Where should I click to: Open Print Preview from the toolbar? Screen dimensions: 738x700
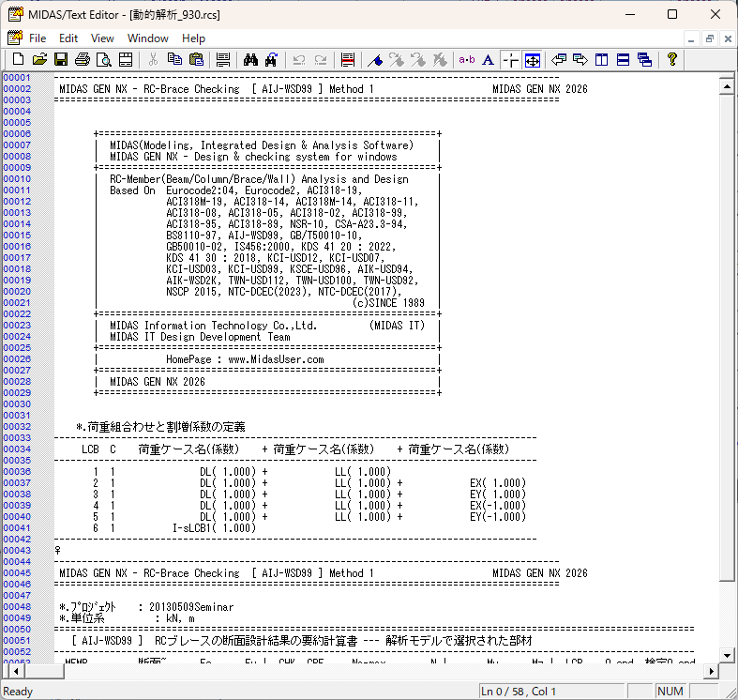(x=103, y=60)
